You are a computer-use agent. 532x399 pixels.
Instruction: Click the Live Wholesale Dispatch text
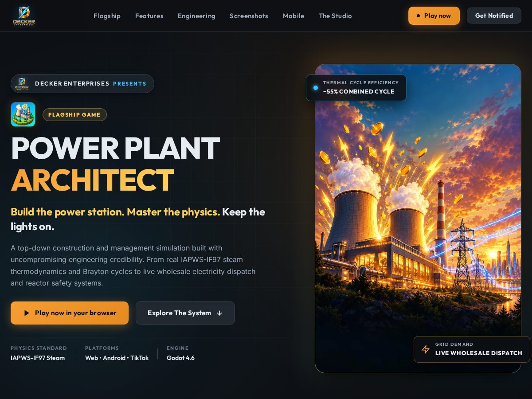[x=479, y=353]
